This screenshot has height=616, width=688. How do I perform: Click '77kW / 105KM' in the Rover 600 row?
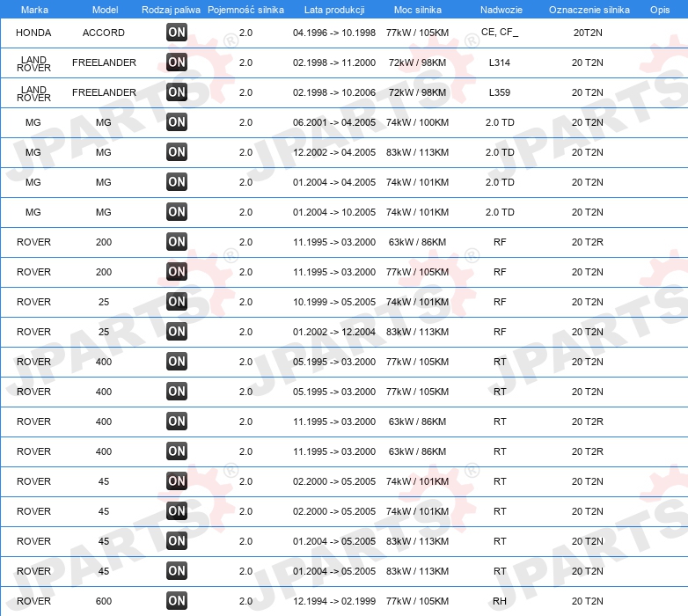click(417, 601)
